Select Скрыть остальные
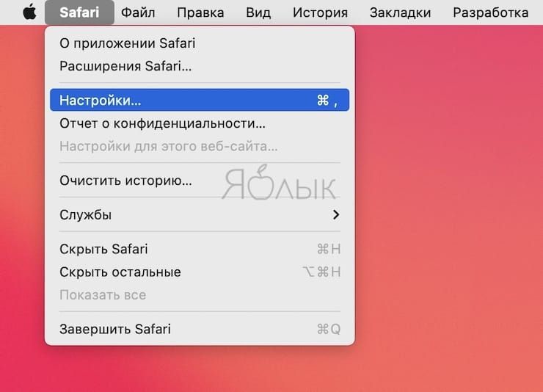Screen dimensions: 543x392 point(200,272)
